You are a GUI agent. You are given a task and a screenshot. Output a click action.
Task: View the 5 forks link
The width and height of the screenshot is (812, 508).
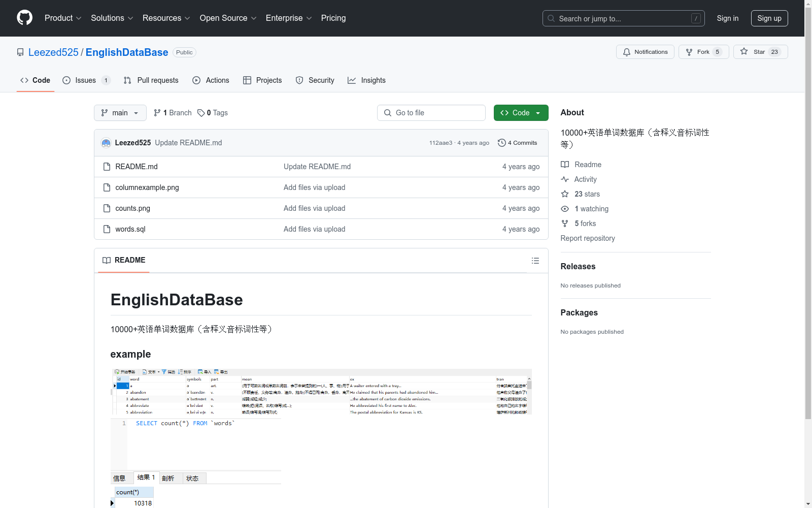coord(579,224)
